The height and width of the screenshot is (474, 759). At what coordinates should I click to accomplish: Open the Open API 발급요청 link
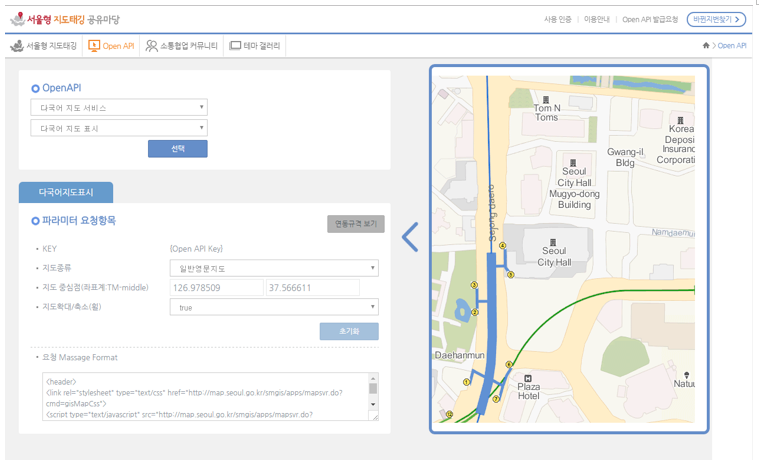(x=650, y=19)
